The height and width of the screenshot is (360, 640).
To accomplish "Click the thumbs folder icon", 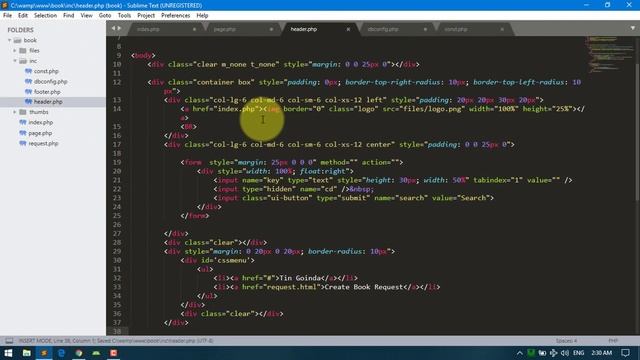I will 23,112.
